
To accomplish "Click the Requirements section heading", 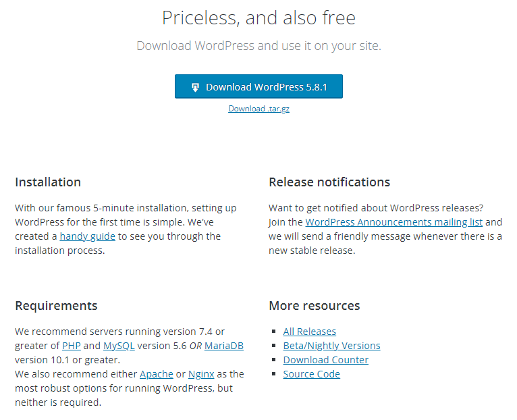I will [56, 306].
